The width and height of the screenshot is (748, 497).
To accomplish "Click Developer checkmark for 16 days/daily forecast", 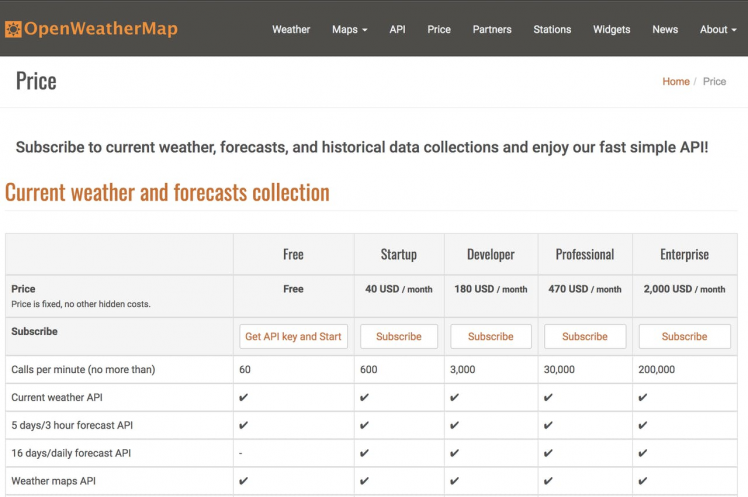I will [455, 453].
